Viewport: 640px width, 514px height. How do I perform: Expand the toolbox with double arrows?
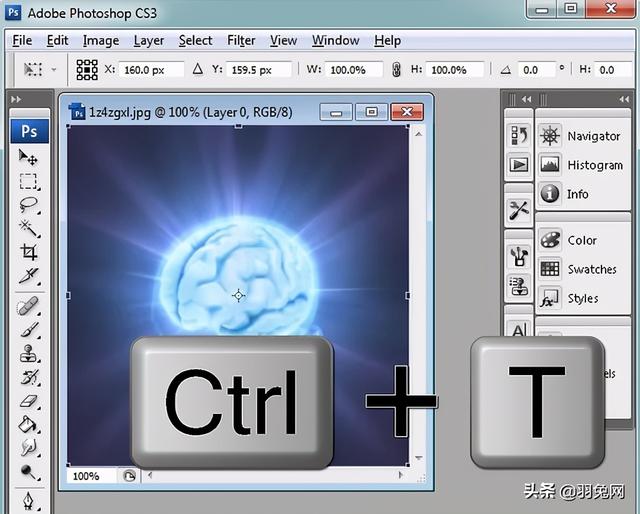click(x=16, y=99)
